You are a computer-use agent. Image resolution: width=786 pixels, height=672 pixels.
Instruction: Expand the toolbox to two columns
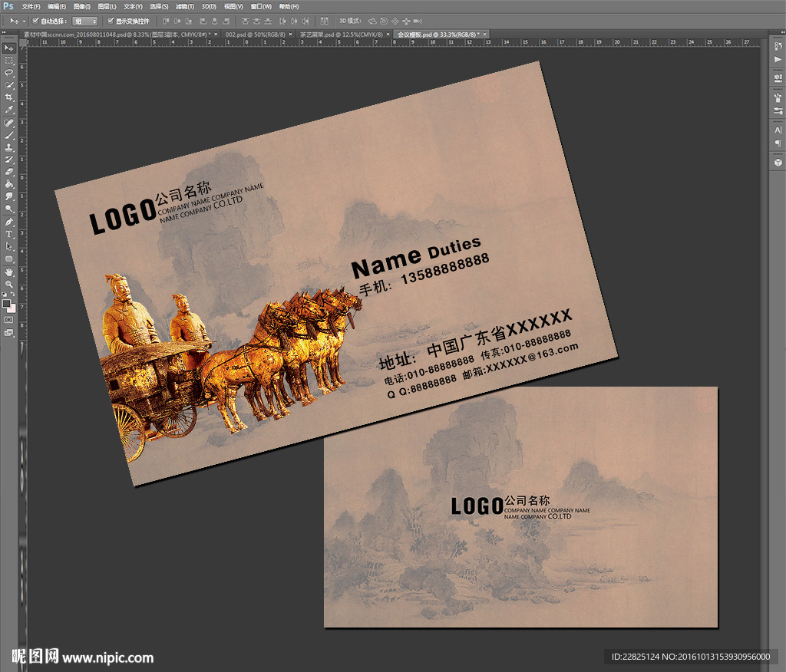point(4,32)
